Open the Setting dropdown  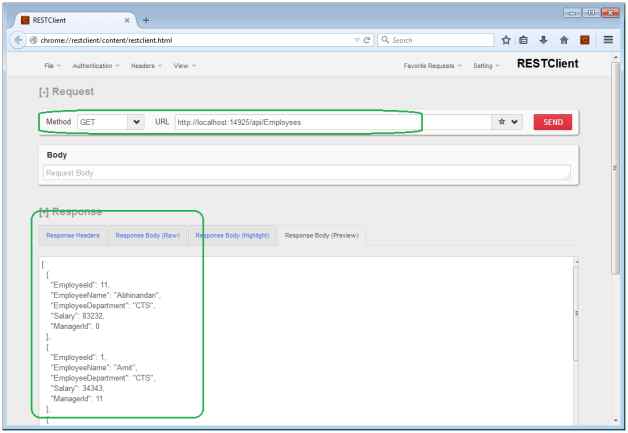(486, 66)
